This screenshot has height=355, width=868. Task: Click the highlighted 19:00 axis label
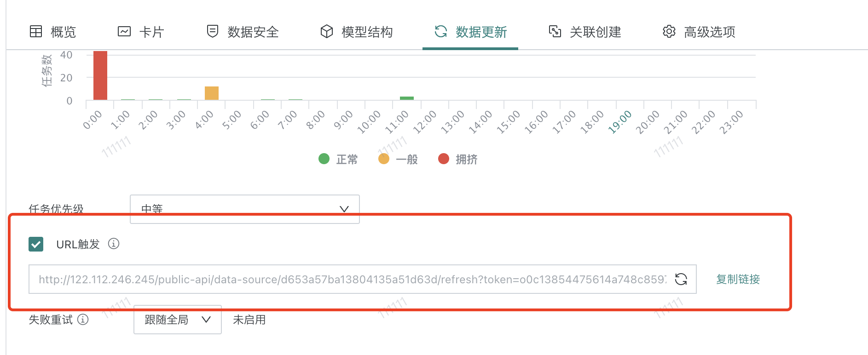coord(620,122)
